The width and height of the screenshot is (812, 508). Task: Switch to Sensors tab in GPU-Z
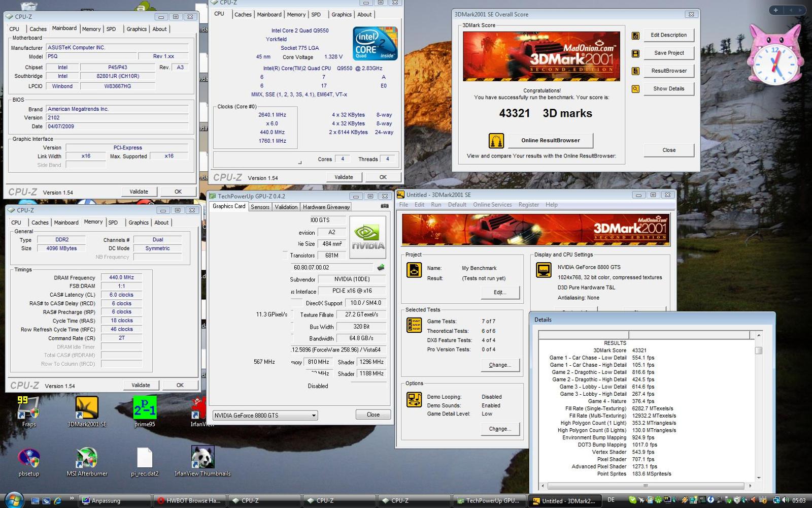click(260, 207)
